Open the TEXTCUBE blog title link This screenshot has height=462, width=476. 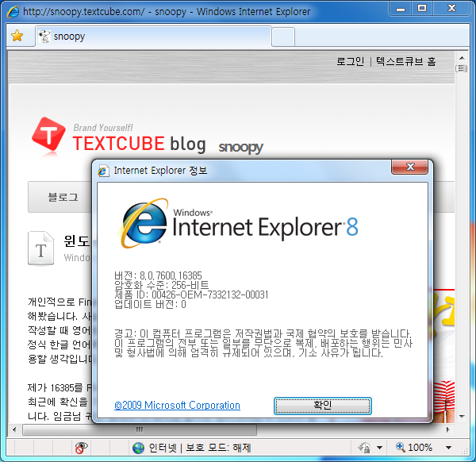pos(139,144)
